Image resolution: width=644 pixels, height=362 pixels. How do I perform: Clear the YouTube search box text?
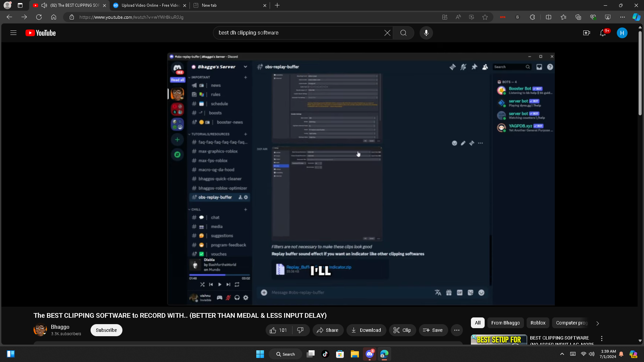(387, 33)
